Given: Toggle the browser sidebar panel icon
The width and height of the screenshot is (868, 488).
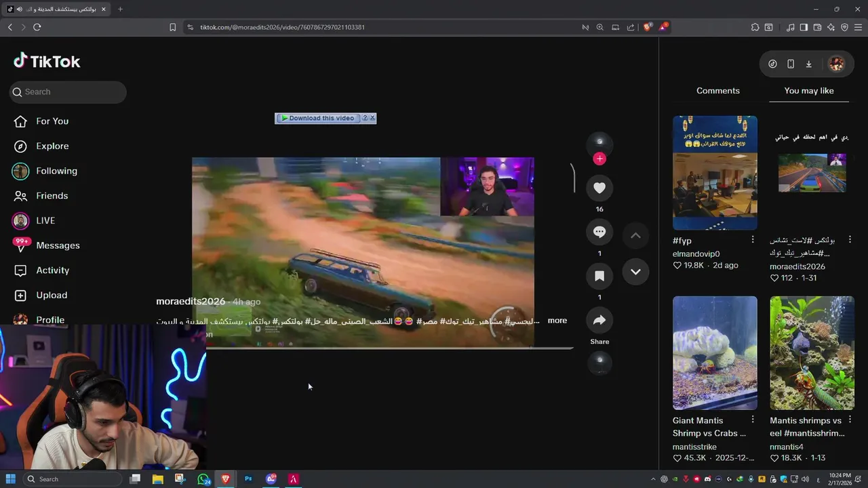Looking at the screenshot, I should (x=804, y=27).
